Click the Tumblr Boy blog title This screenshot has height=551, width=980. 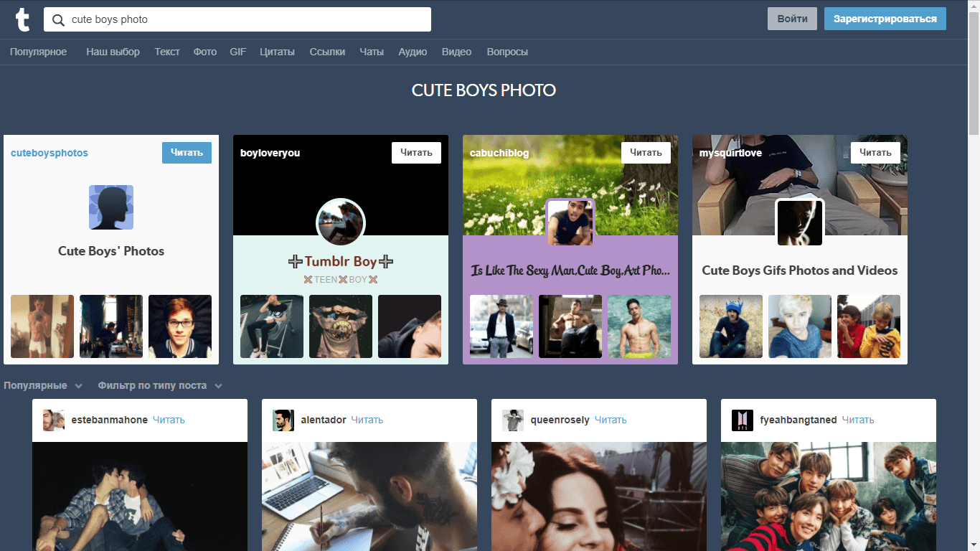point(341,262)
